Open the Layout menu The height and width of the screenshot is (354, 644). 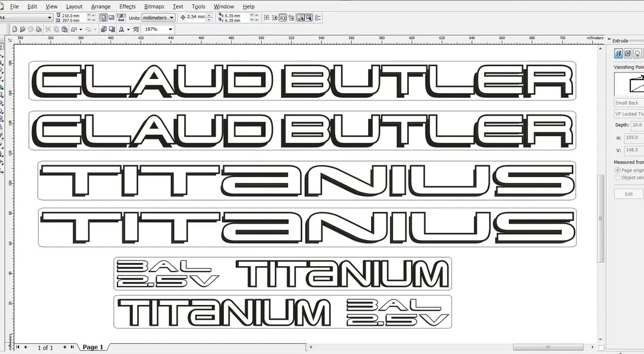coord(74,6)
